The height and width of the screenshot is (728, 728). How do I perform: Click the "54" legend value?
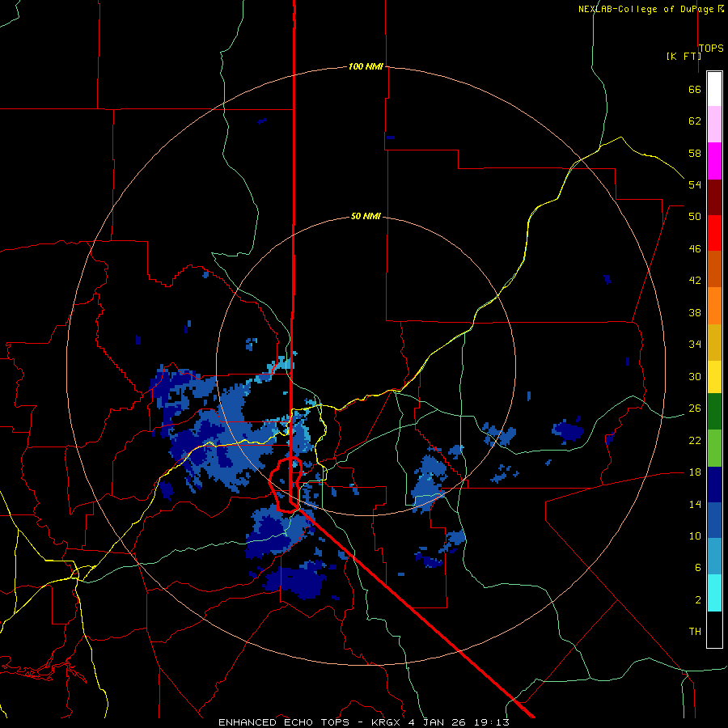[695, 184]
